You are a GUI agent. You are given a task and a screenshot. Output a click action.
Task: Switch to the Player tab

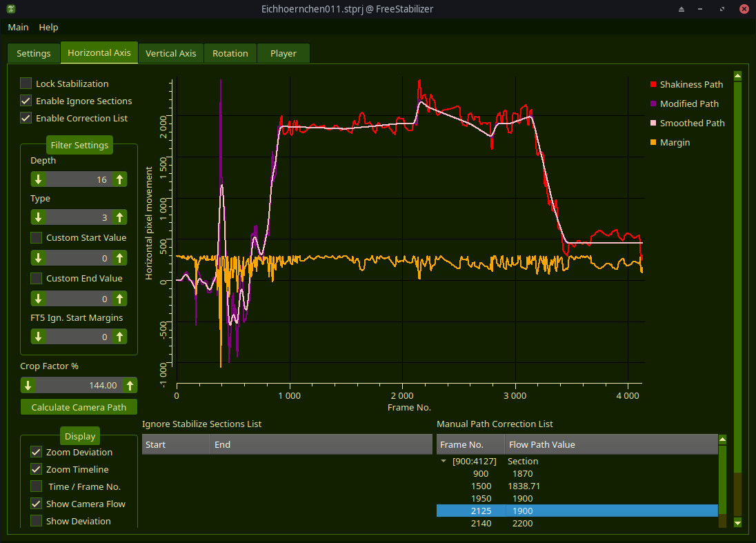(283, 53)
